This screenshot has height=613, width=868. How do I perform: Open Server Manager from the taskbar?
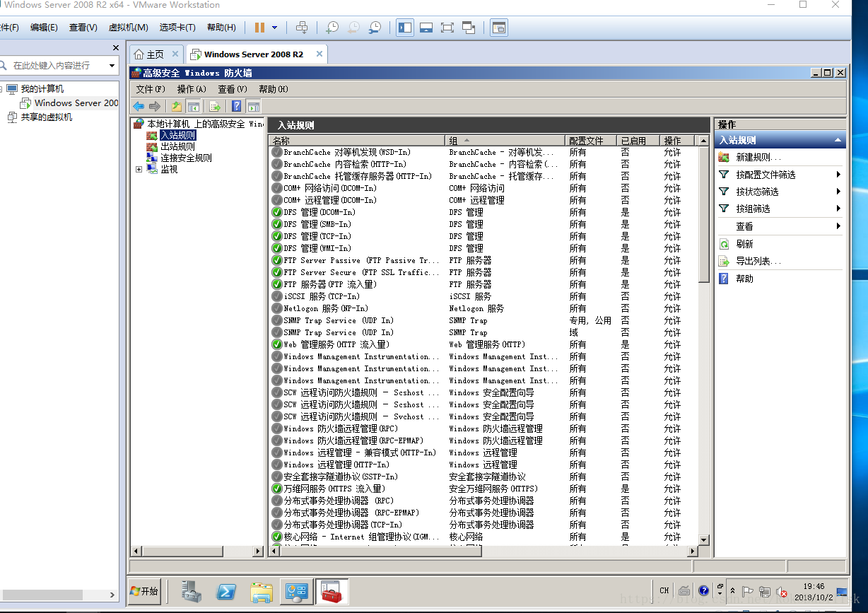tap(191, 591)
